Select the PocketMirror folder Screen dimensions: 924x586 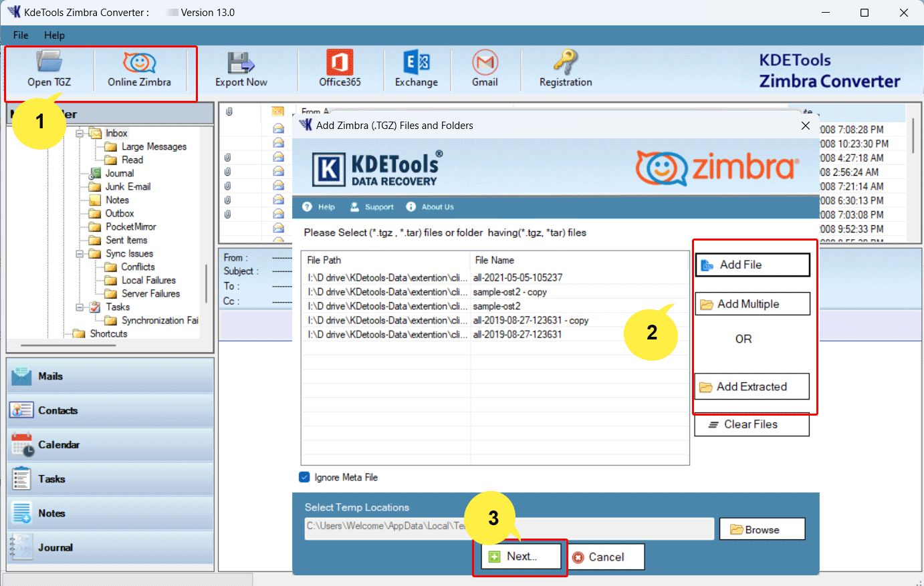tap(130, 227)
